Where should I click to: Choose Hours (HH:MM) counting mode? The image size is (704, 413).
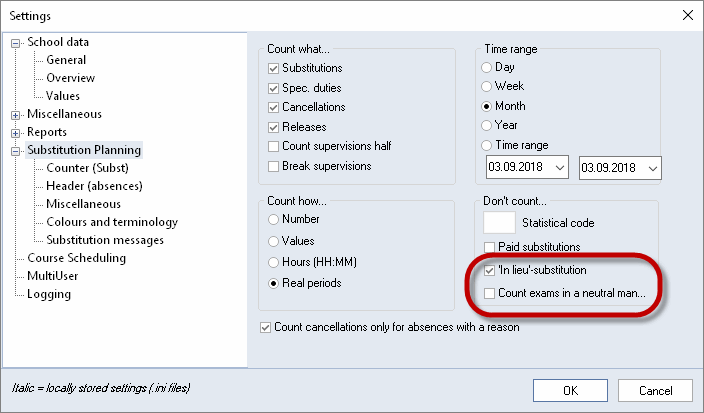point(274,264)
